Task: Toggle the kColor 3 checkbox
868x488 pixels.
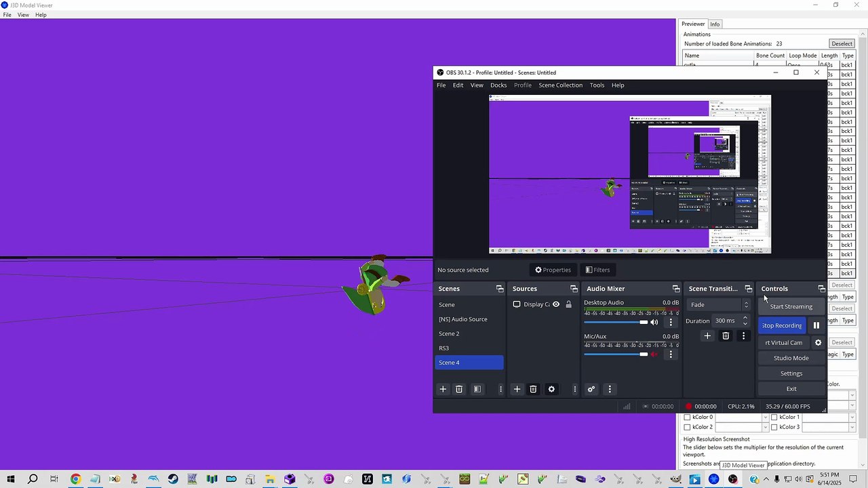Action: coord(774,428)
